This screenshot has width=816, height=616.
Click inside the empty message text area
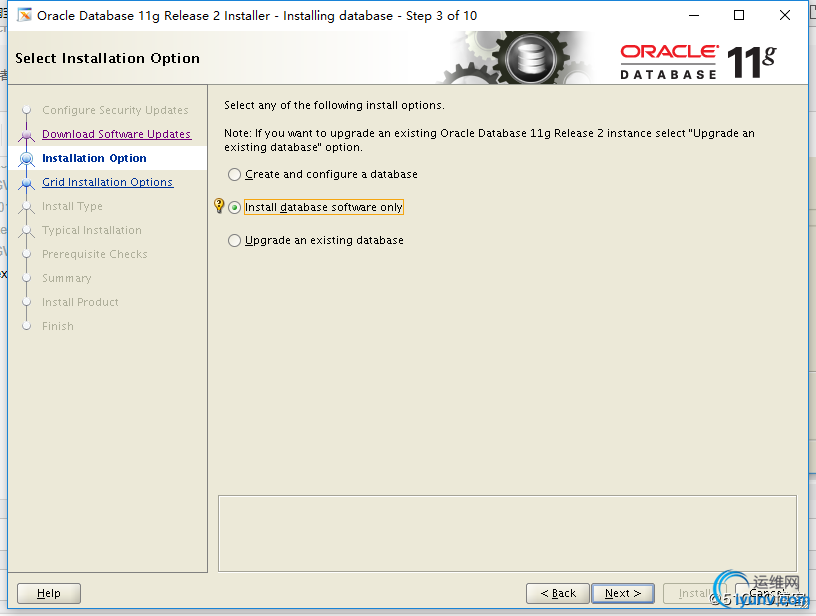click(x=507, y=533)
